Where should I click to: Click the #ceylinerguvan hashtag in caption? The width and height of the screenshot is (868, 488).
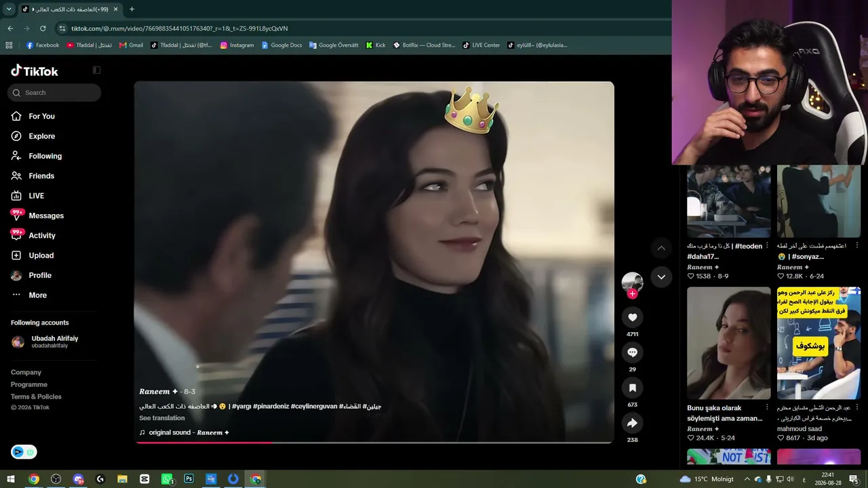point(314,407)
